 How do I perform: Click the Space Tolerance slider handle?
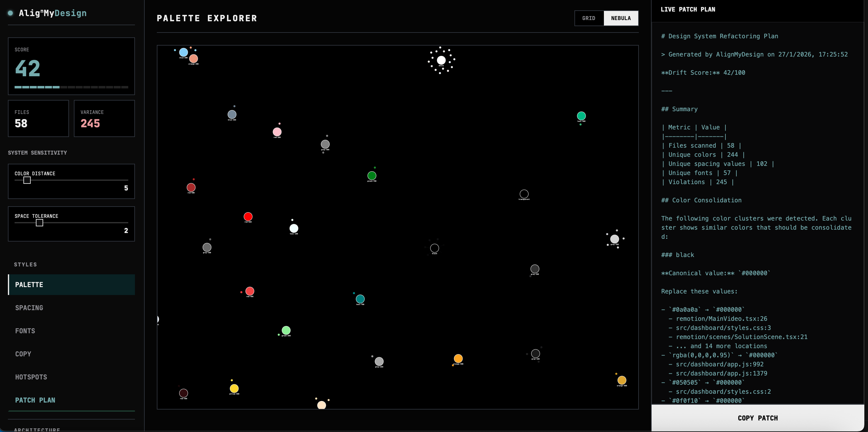(x=39, y=223)
